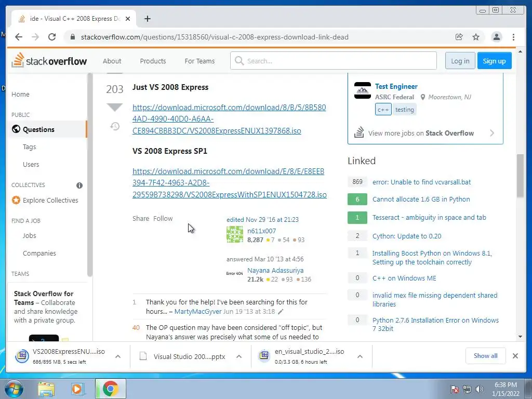
Task: Open Tesseract ambiguity in space and tab
Action: [x=429, y=218]
